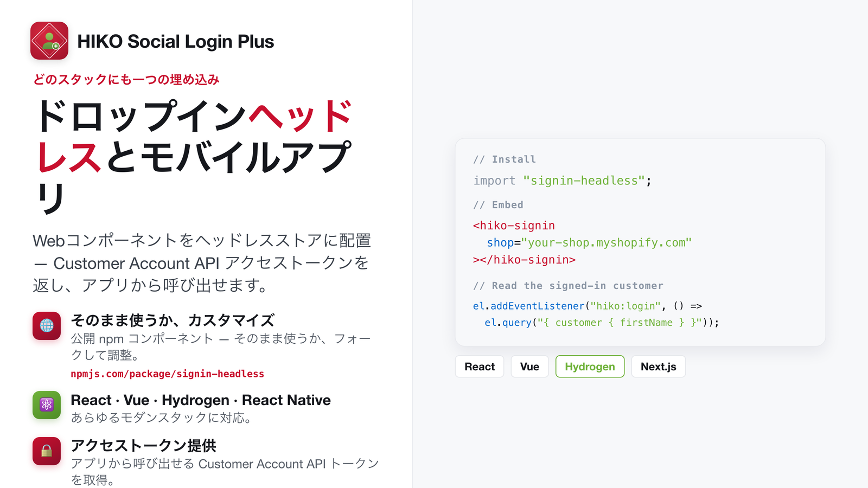Click the HIKO Social Login Plus title
Viewport: 868px width, 488px height.
[x=175, y=41]
